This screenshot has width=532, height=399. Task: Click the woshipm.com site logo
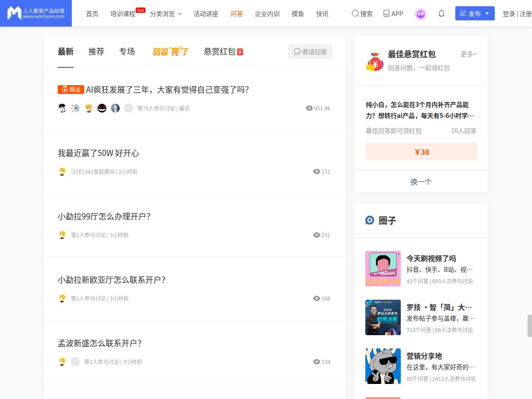[36, 13]
